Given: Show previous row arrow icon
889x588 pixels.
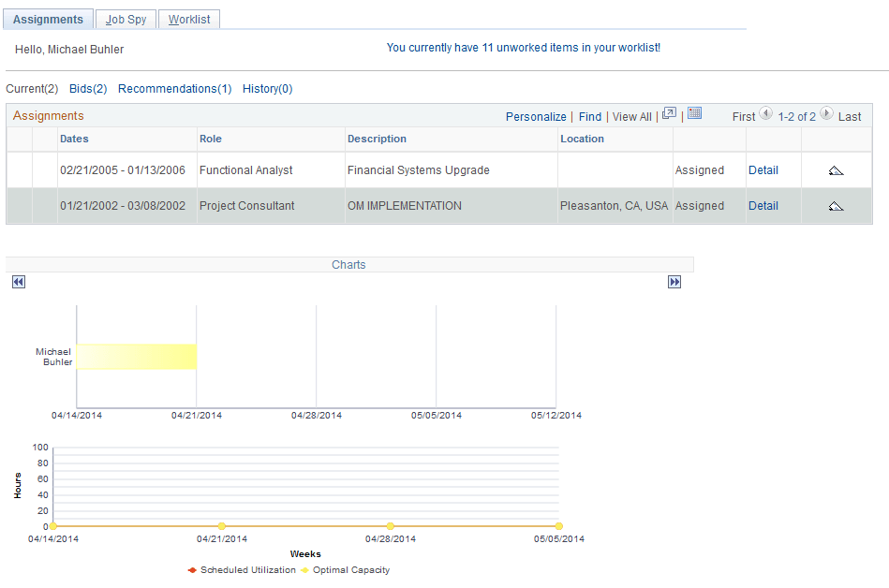Looking at the screenshot, I should coord(765,113).
